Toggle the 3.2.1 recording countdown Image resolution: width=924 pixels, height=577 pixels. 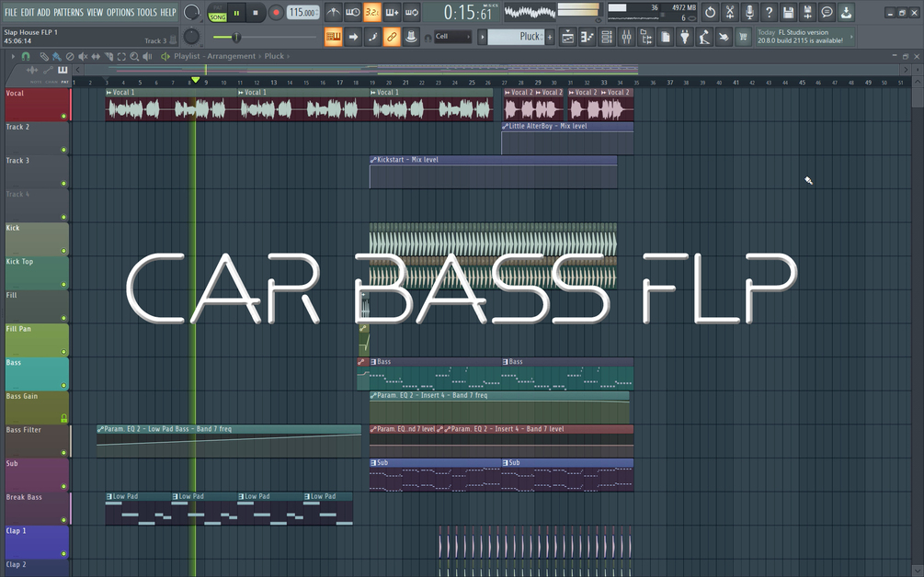click(372, 12)
